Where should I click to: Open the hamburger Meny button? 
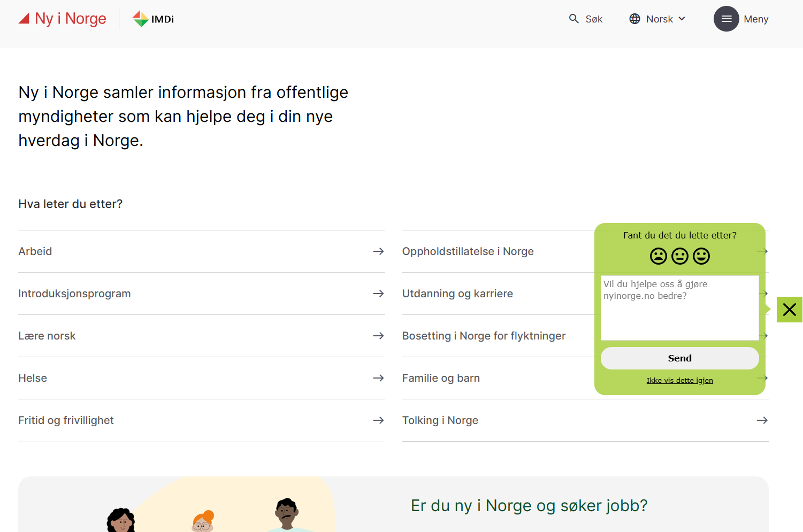726,19
